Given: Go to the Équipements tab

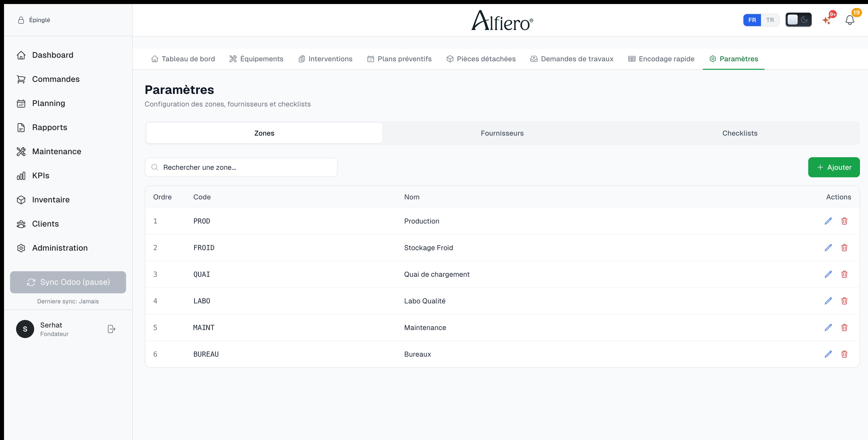Looking at the screenshot, I should click(x=256, y=59).
